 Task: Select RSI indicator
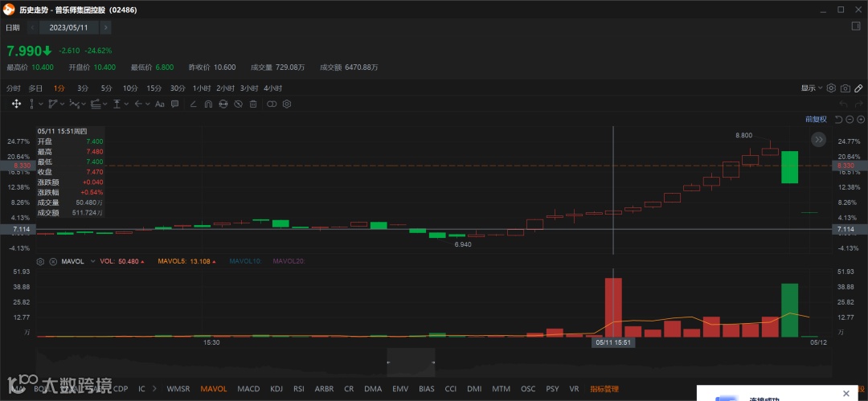(299, 389)
